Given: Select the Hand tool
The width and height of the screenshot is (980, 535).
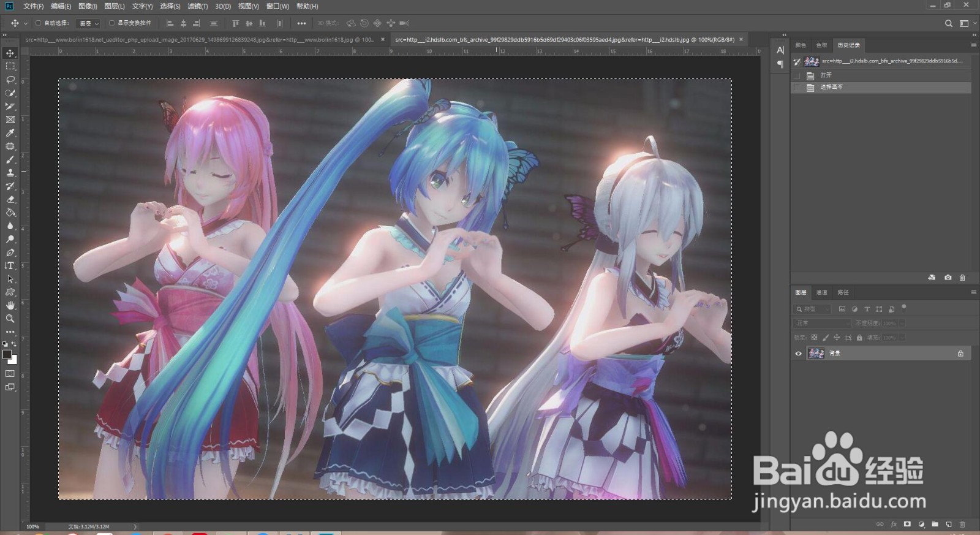Looking at the screenshot, I should click(10, 306).
